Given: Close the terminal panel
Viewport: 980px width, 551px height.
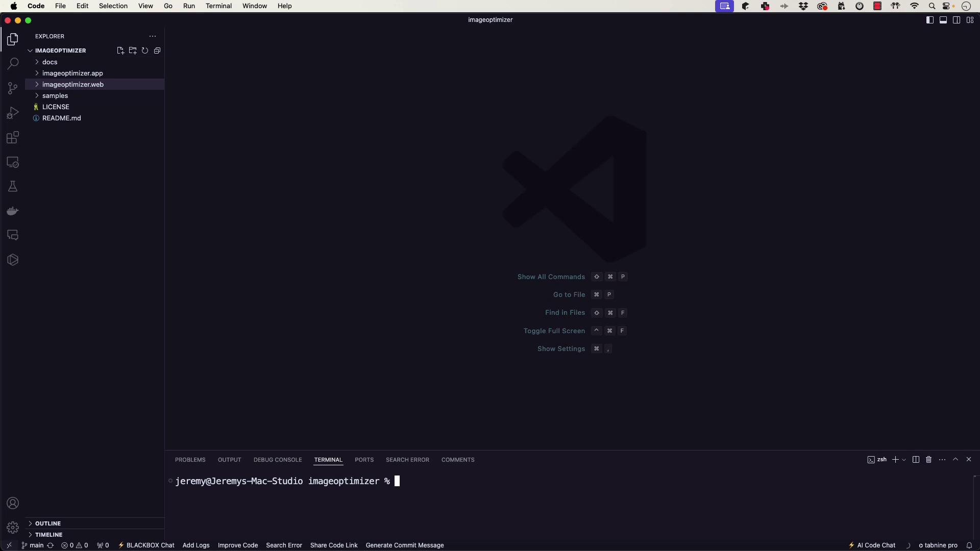Looking at the screenshot, I should tap(969, 460).
